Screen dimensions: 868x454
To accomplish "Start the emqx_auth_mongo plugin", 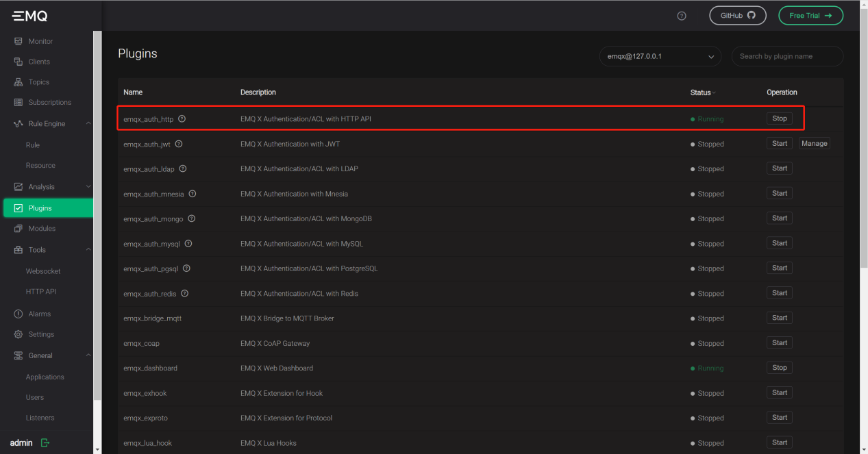I will pyautogui.click(x=780, y=218).
